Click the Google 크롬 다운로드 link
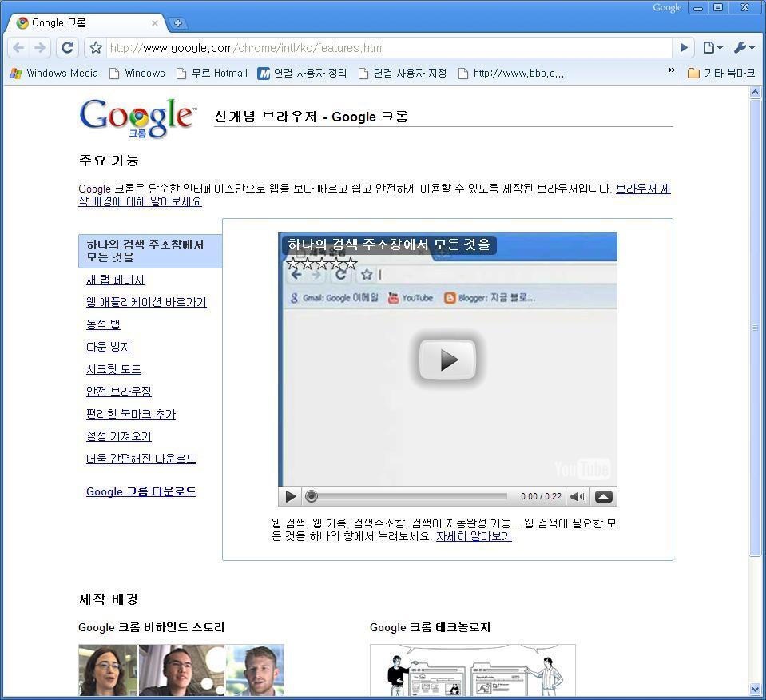766x700 pixels. tap(141, 491)
